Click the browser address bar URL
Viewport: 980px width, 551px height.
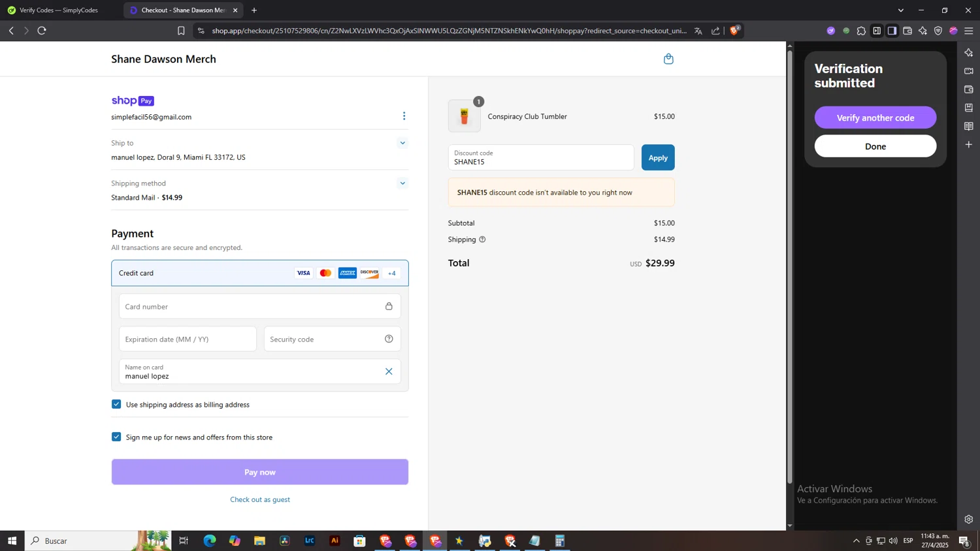(x=449, y=31)
